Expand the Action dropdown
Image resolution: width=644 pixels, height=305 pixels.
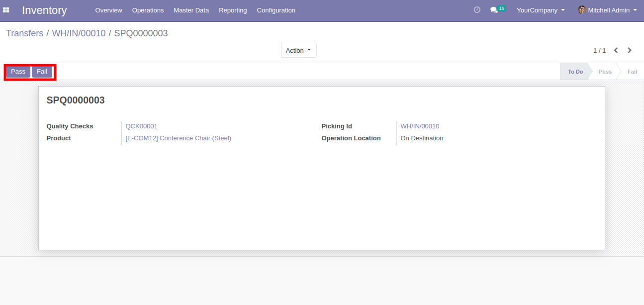point(298,50)
